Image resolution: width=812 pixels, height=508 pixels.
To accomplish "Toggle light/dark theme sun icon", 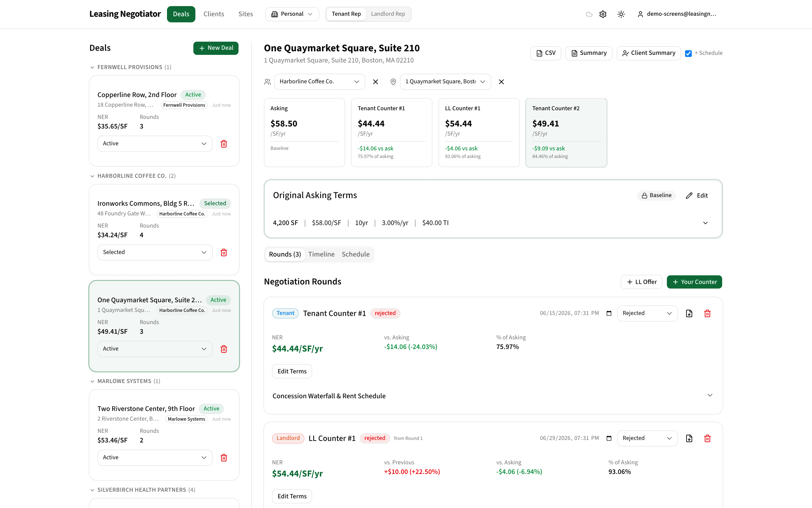I will [621, 14].
